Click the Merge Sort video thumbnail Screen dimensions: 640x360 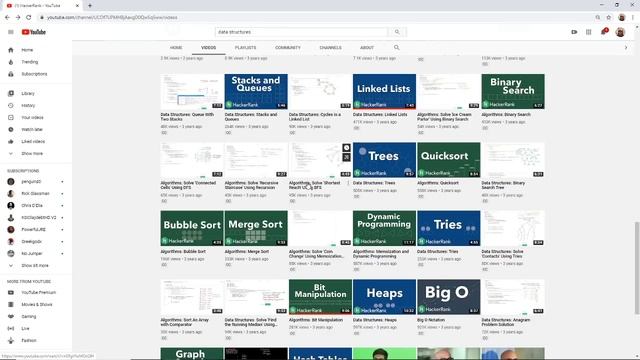[x=256, y=228]
